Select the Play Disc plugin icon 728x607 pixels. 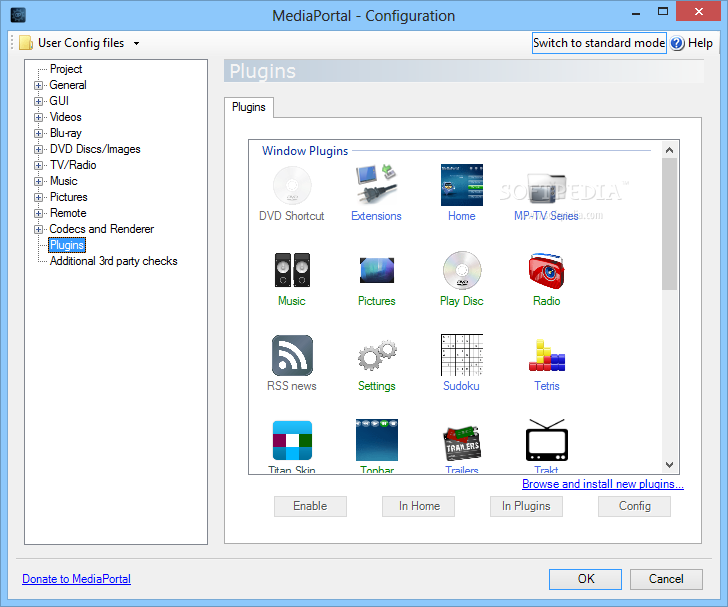[462, 270]
